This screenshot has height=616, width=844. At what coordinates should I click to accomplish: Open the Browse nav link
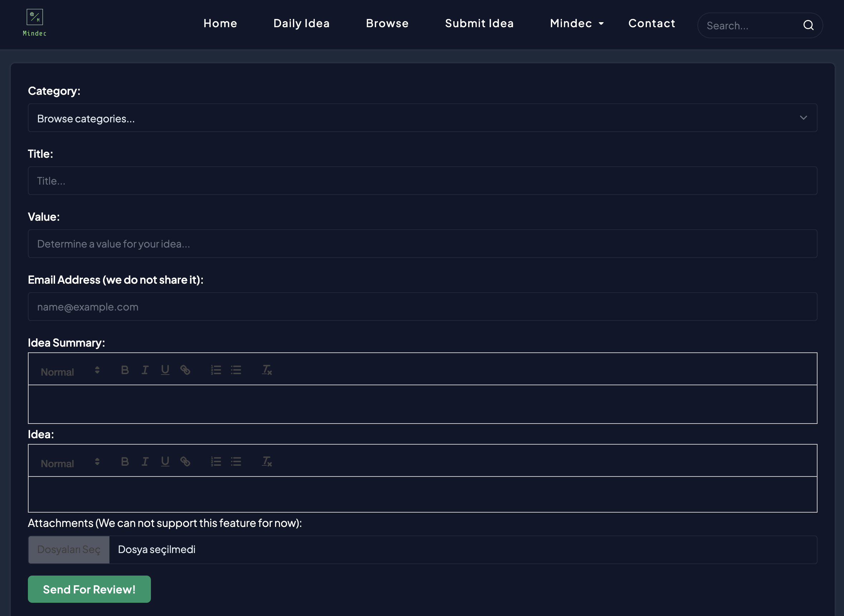(x=387, y=24)
